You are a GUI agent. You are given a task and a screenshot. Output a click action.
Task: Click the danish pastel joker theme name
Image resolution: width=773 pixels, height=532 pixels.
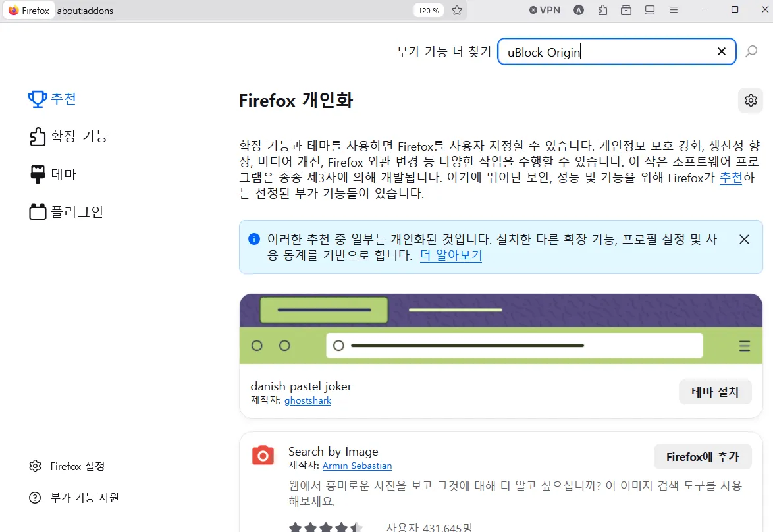tap(301, 386)
